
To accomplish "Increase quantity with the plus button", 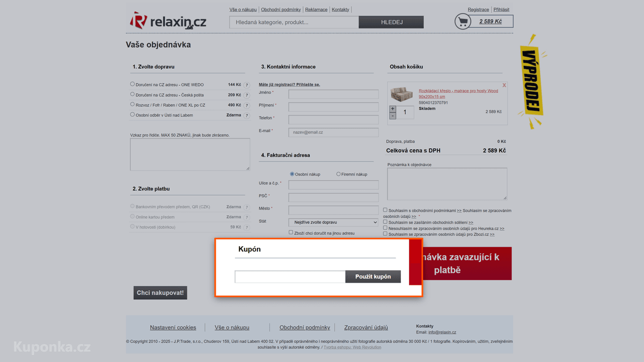I will tap(393, 109).
